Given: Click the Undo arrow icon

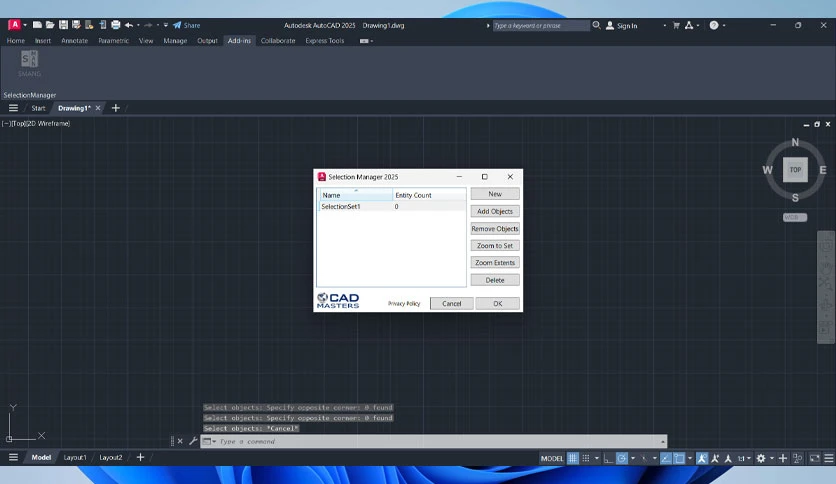Looking at the screenshot, I should (x=128, y=25).
